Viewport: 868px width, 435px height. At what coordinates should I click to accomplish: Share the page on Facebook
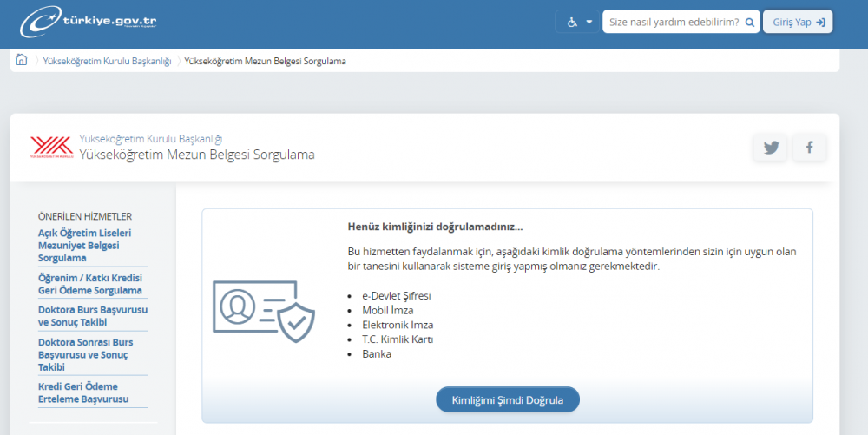click(809, 148)
